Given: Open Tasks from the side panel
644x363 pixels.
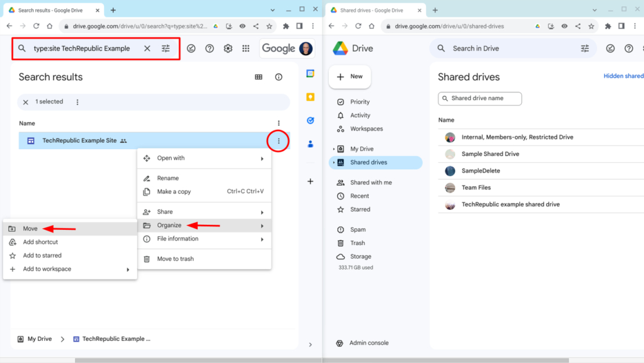Looking at the screenshot, I should click(310, 120).
